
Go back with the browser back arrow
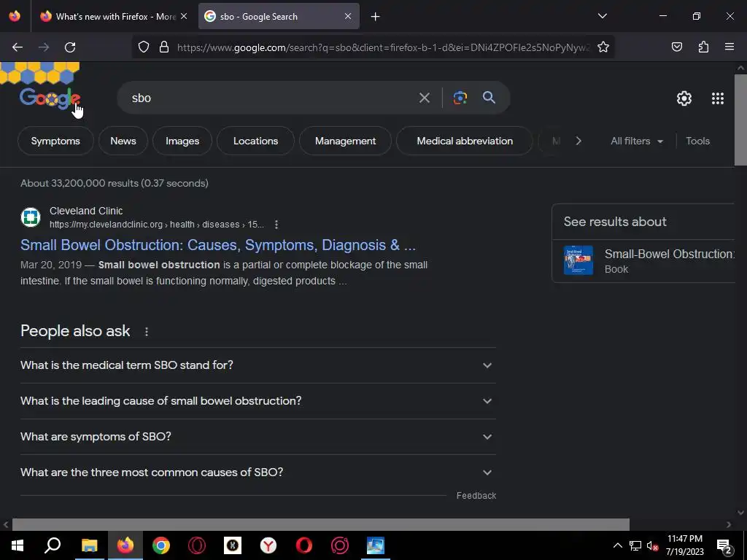tap(18, 47)
